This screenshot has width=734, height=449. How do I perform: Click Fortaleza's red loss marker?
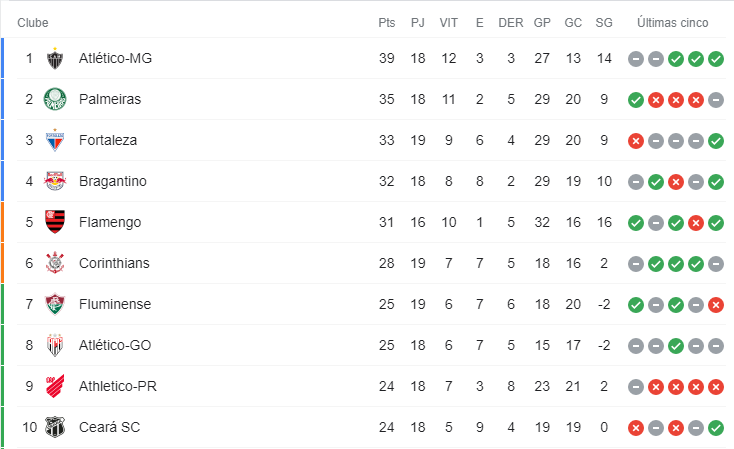click(x=636, y=140)
